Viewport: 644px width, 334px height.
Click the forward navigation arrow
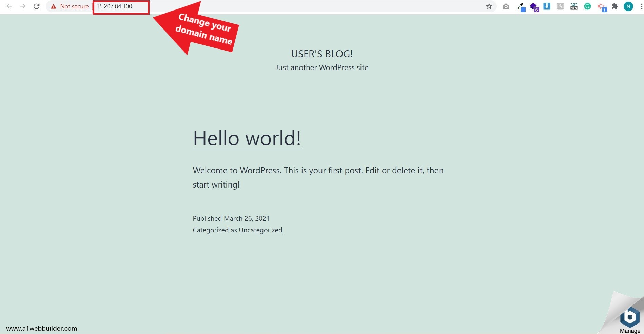pyautogui.click(x=23, y=6)
